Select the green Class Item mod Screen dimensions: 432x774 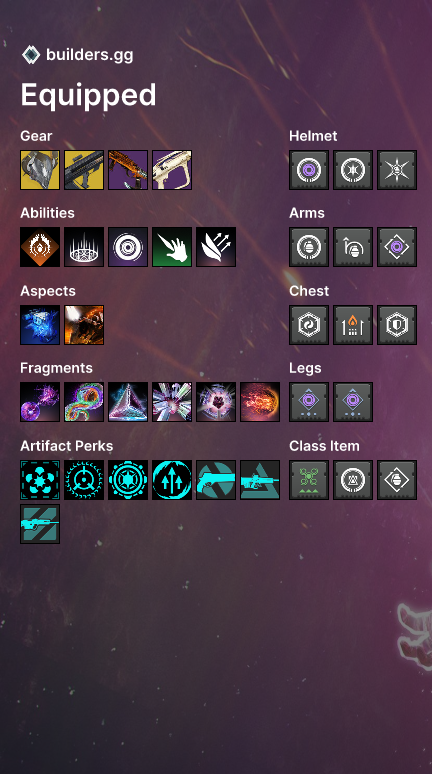point(309,480)
